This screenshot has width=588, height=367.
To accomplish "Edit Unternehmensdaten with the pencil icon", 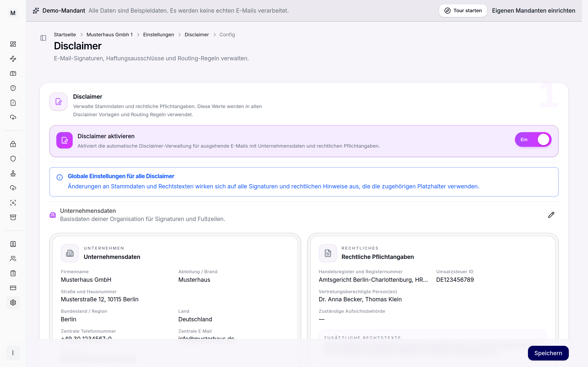I will tap(551, 215).
